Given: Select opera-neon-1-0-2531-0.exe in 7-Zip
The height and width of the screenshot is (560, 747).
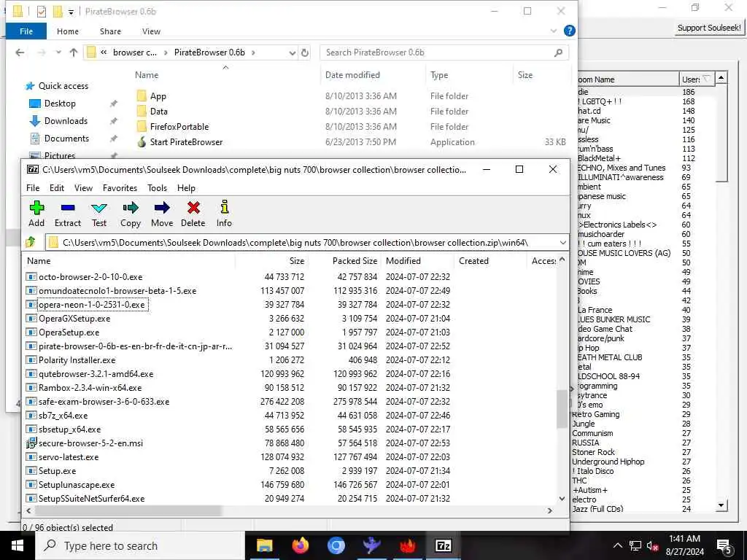Looking at the screenshot, I should 93,304.
